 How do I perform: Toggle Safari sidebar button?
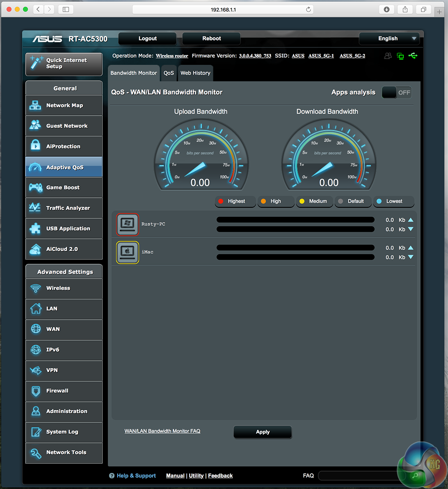(x=66, y=9)
